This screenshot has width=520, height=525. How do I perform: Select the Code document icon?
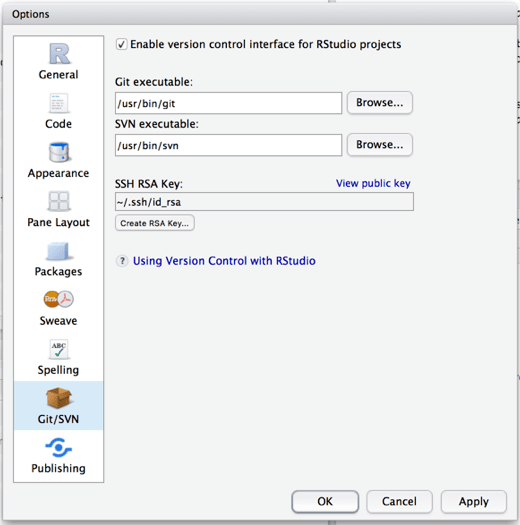[59, 103]
